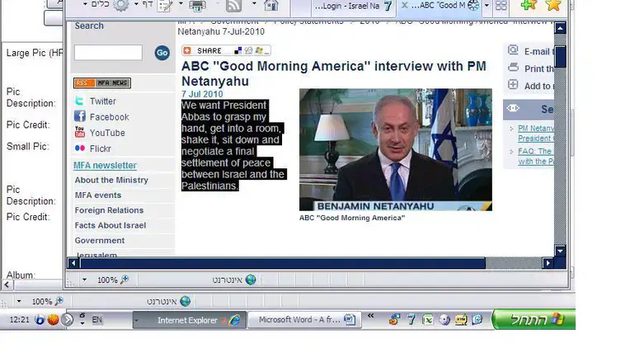
Task: Click Add to Favorites green plus star
Action: pyautogui.click(x=529, y=5)
